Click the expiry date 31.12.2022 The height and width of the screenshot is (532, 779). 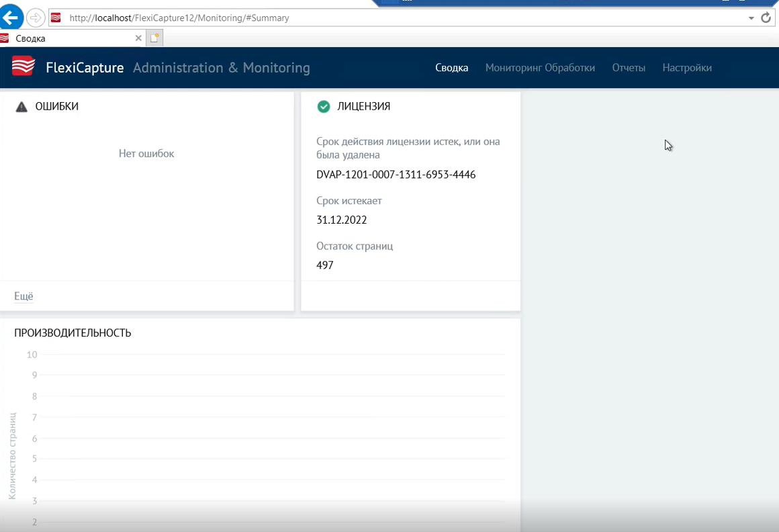342,220
